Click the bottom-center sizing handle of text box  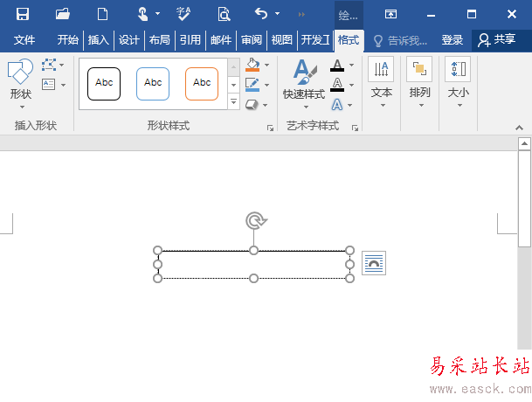(253, 279)
